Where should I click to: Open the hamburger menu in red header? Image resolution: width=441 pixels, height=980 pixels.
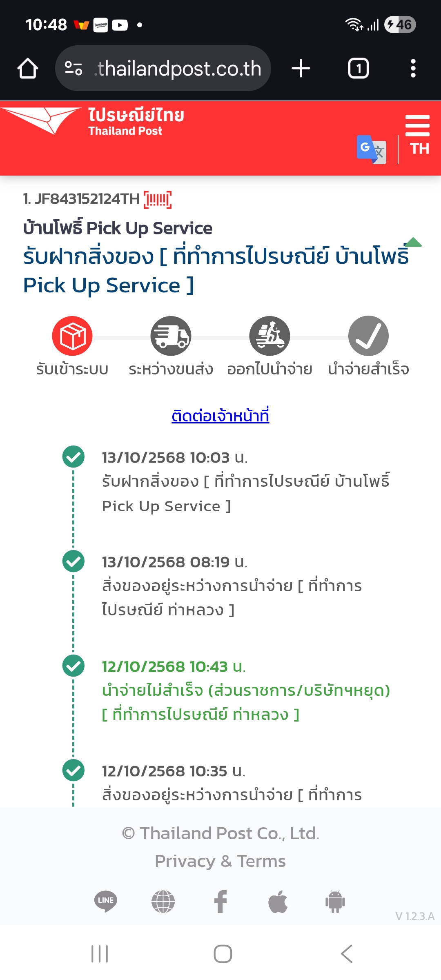(417, 126)
